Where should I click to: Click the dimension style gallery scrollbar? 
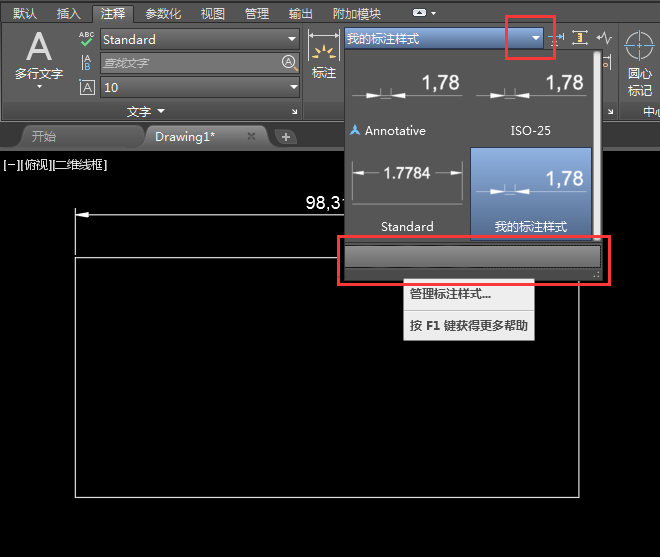point(597,145)
